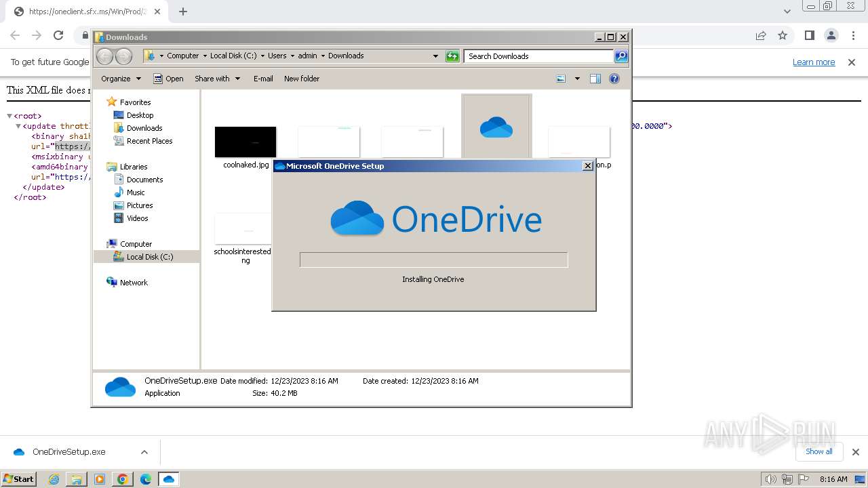Screen dimensions: 868x488
Task: Click the Chrome share page icon
Action: (761, 36)
